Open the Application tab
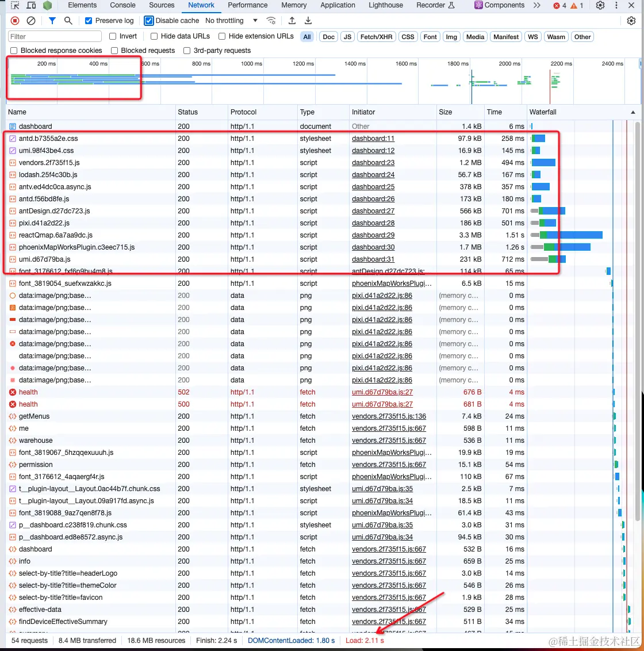Screen dimensions: 644x651 click(338, 5)
